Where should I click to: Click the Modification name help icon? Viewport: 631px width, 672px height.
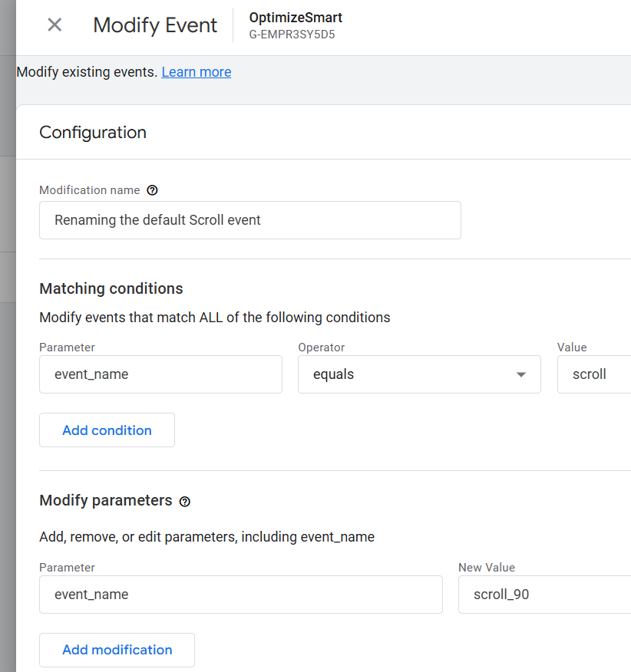pyautogui.click(x=152, y=190)
